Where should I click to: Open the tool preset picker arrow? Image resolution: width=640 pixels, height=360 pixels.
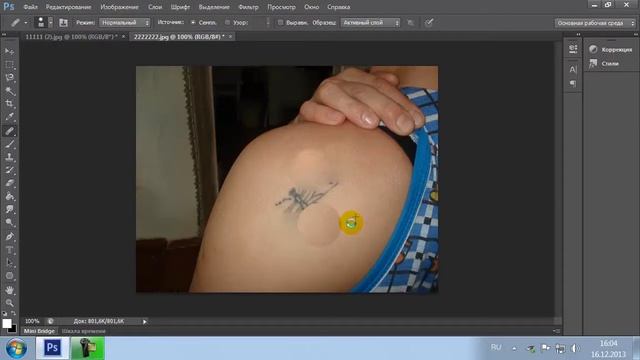(25, 23)
